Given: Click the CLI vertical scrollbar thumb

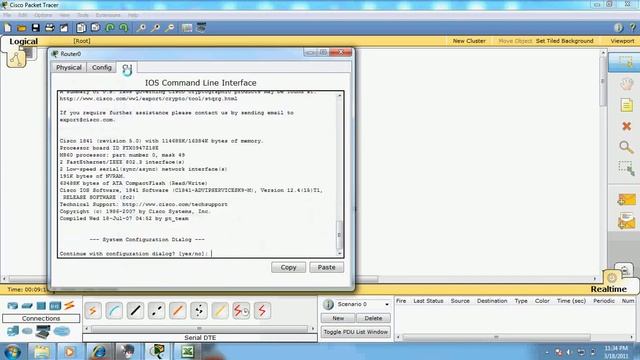Looking at the screenshot, I should click(339, 235).
